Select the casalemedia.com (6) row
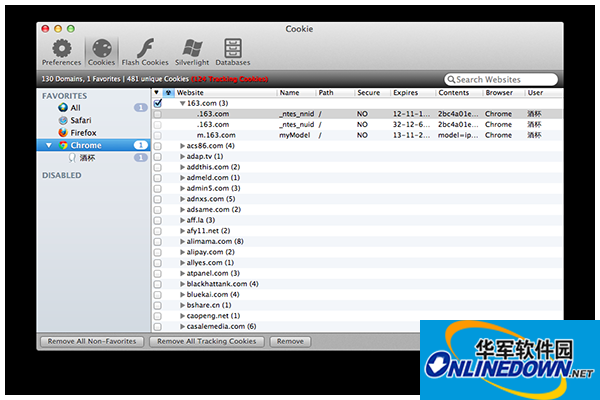Image resolution: width=600 pixels, height=400 pixels. click(x=357, y=327)
